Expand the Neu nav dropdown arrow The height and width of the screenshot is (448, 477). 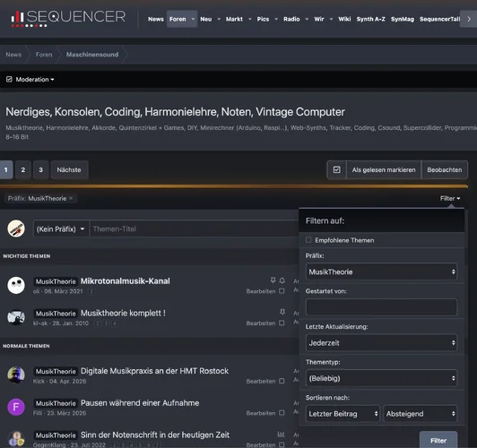pyautogui.click(x=219, y=19)
